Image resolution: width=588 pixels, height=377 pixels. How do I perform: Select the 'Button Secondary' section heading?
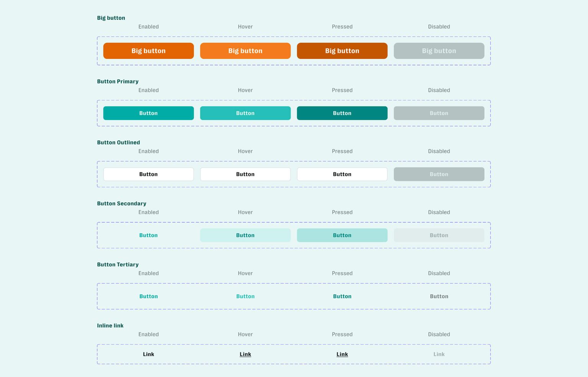(x=122, y=203)
